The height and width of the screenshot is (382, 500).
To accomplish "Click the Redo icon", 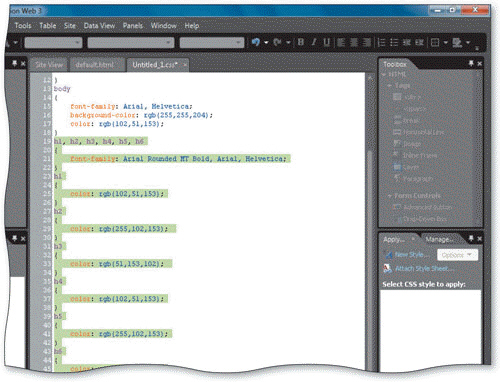I will [x=277, y=42].
